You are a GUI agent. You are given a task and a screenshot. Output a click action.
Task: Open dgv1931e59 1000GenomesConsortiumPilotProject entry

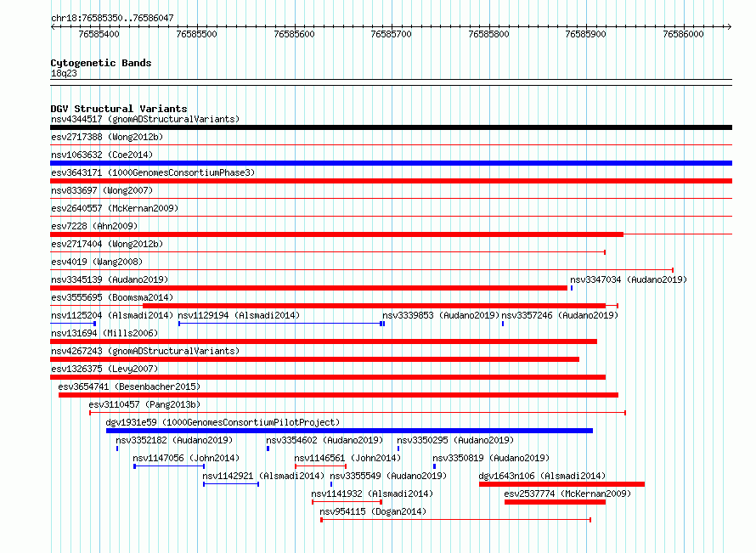[223, 422]
